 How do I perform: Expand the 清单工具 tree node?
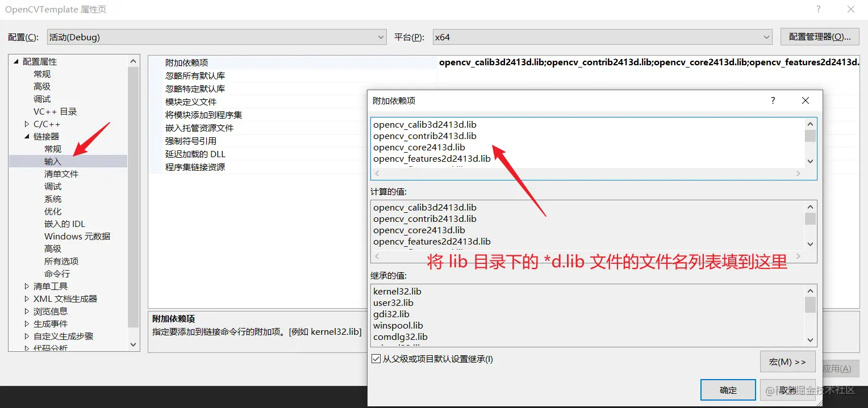tap(27, 286)
